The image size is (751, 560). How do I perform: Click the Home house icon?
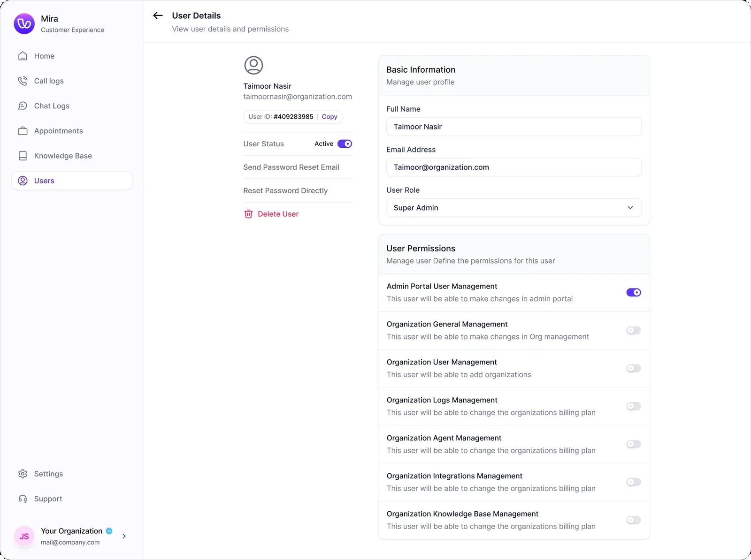pyautogui.click(x=23, y=56)
